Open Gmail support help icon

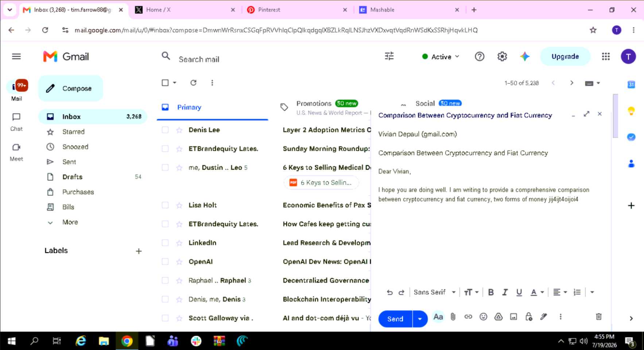480,56
